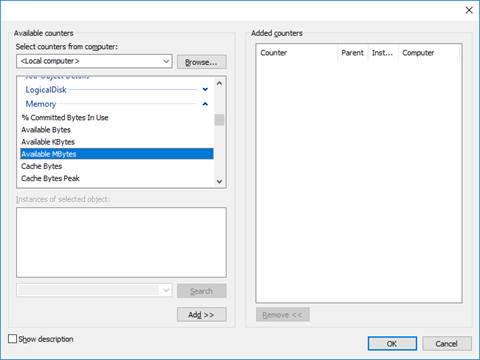Viewport: 480px width, 360px height.
Task: Confirm with the OK button
Action: click(392, 343)
